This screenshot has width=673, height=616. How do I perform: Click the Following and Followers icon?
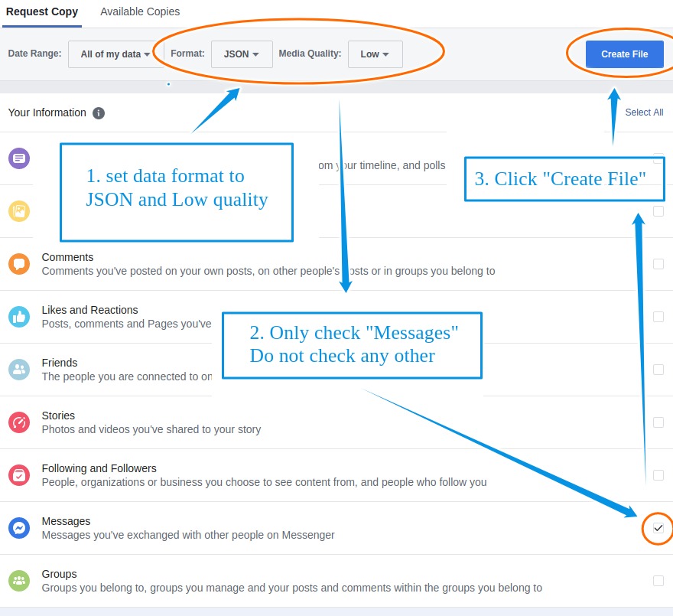[18, 475]
